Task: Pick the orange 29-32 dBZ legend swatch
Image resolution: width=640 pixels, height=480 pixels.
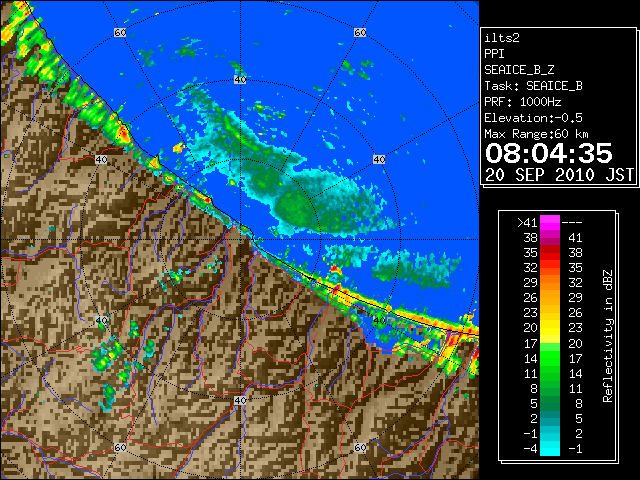Action: tap(550, 283)
